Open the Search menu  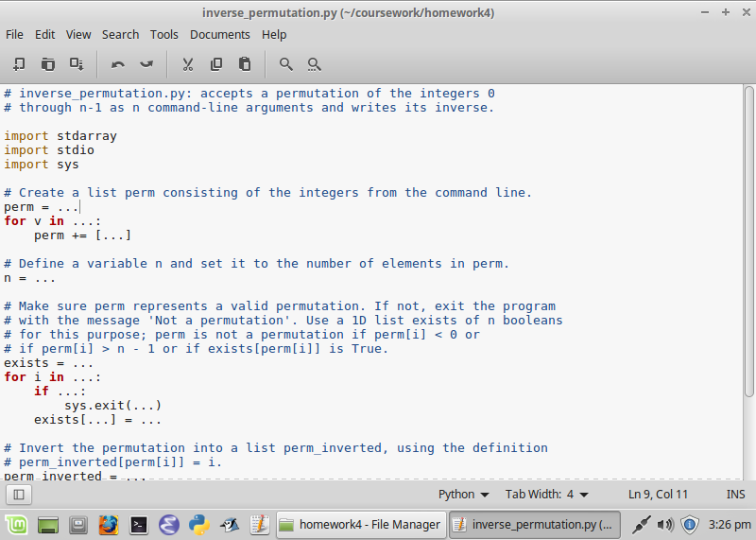tap(121, 35)
